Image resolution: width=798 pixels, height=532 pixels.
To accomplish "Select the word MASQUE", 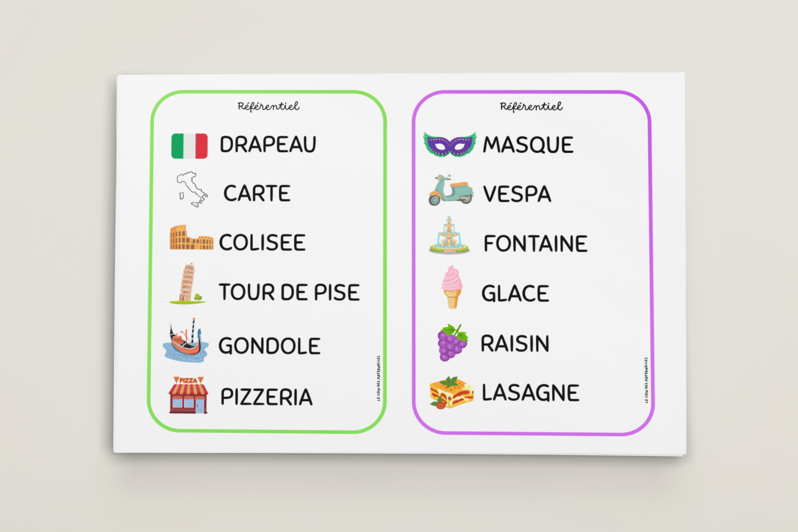I will click(x=527, y=145).
